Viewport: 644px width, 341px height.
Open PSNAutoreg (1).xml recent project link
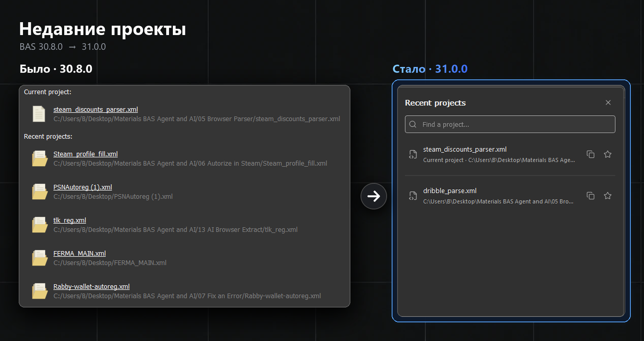(83, 187)
